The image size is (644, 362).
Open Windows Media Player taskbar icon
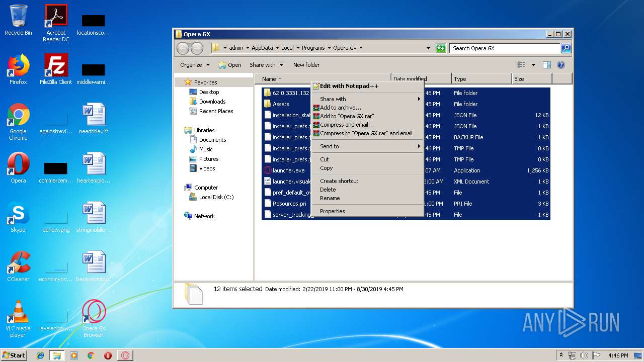[x=74, y=355]
